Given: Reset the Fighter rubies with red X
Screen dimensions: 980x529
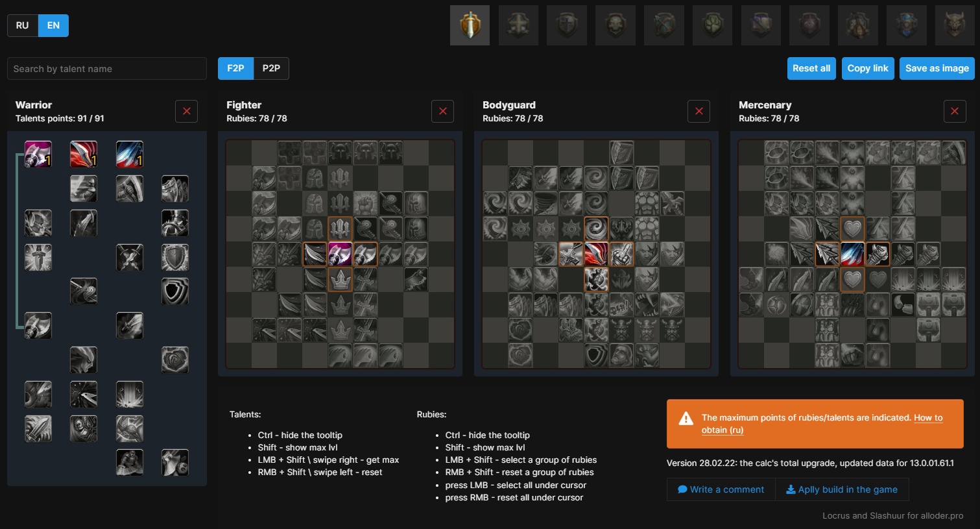Looking at the screenshot, I should point(442,112).
